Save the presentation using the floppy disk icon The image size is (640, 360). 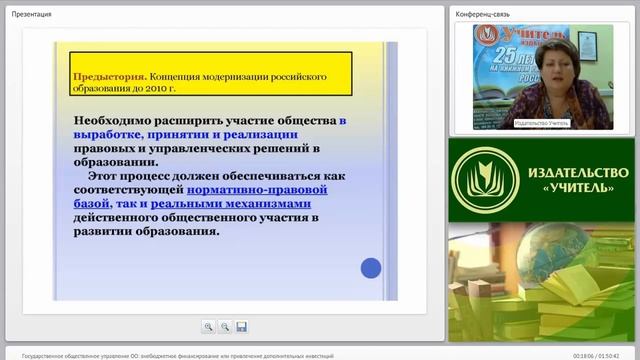(x=241, y=327)
